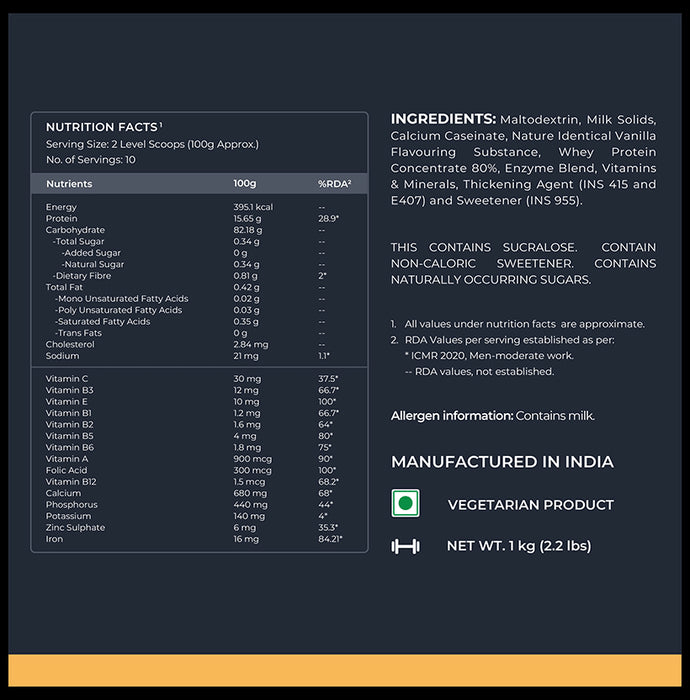Click the NET WT. 1 kg text
This screenshot has height=700, width=690.
click(518, 546)
